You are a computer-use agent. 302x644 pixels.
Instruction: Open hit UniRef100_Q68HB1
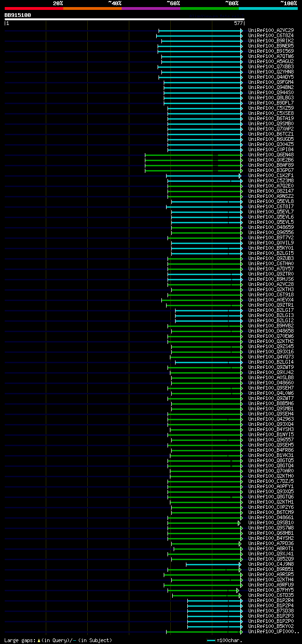pyautogui.click(x=271, y=533)
